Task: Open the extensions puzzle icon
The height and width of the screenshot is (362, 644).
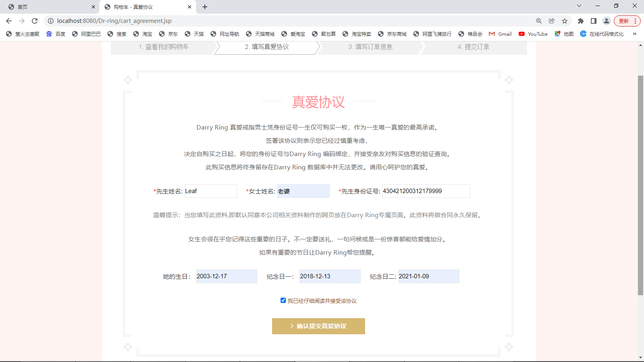Action: pos(580,21)
